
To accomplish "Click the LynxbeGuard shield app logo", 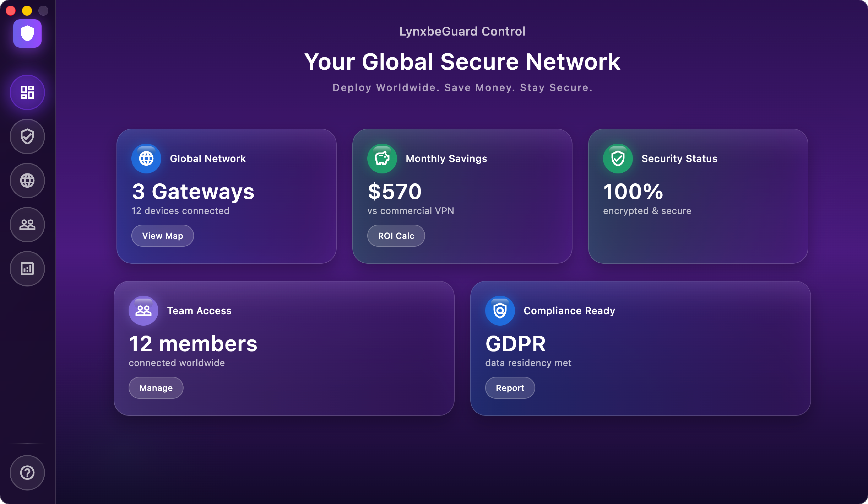I will 27,33.
